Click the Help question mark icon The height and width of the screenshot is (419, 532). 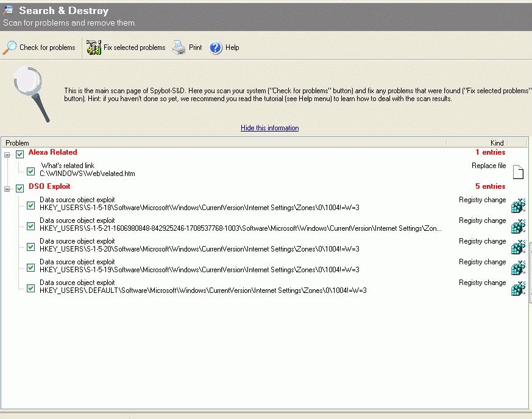coord(216,48)
